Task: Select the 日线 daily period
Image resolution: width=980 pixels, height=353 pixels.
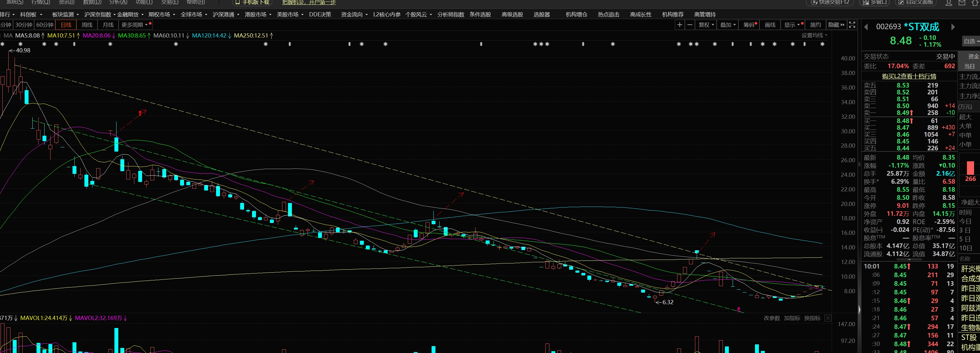Action: (x=66, y=25)
